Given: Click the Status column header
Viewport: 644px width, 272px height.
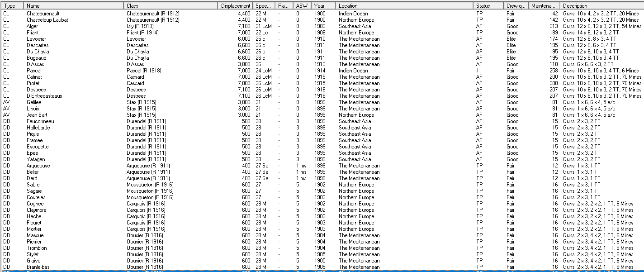Looking at the screenshot, I should [488, 6].
